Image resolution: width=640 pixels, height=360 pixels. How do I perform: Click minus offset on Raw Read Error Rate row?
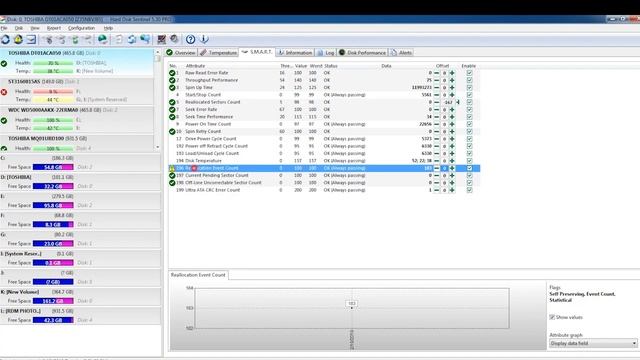click(x=436, y=73)
